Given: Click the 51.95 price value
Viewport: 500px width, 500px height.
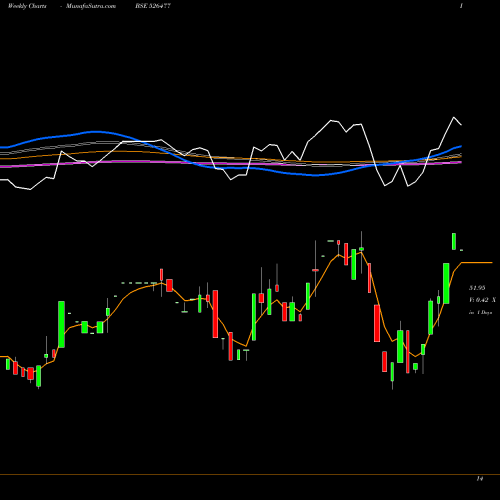Looking at the screenshot, I should click(477, 288).
